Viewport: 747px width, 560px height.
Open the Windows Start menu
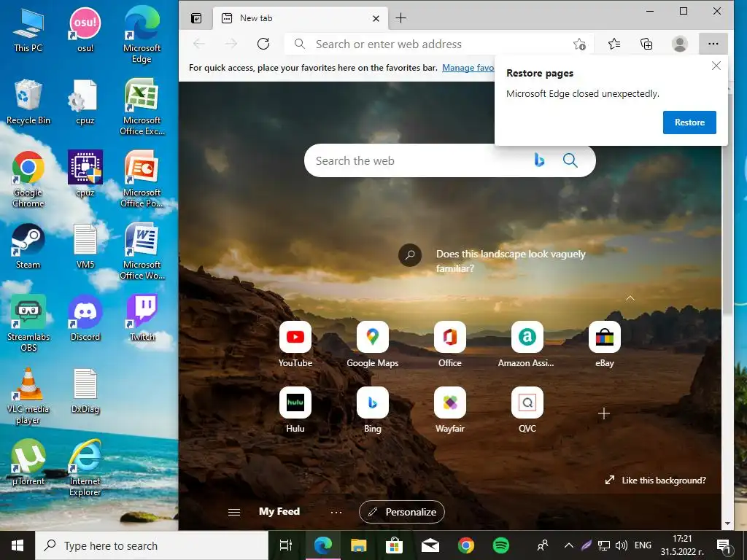pos(18,545)
